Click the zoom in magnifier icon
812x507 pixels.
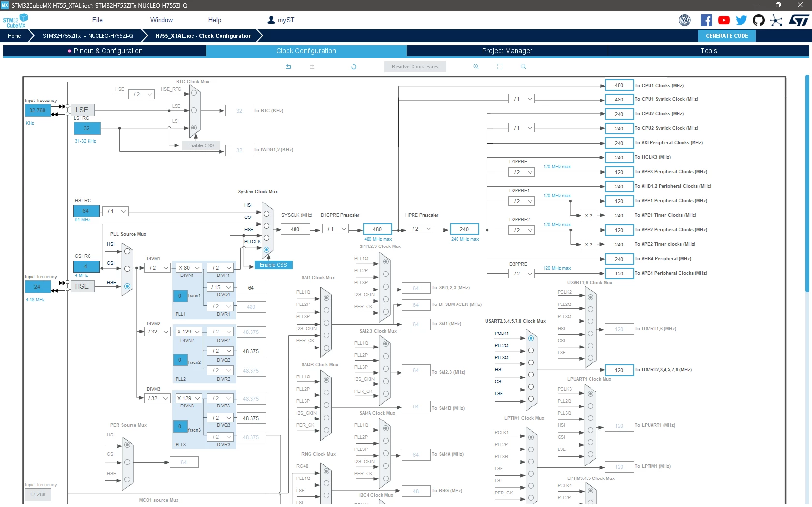(x=476, y=67)
